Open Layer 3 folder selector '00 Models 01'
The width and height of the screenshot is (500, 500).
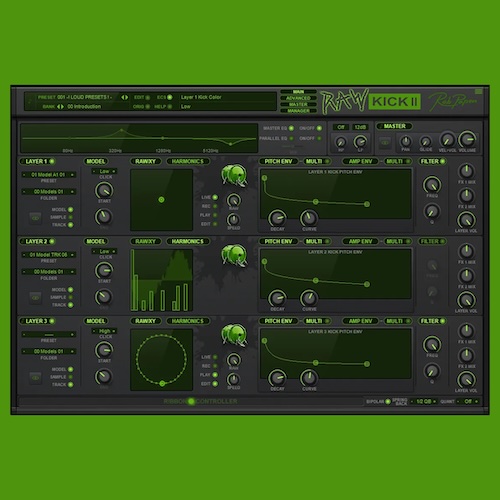pos(49,351)
